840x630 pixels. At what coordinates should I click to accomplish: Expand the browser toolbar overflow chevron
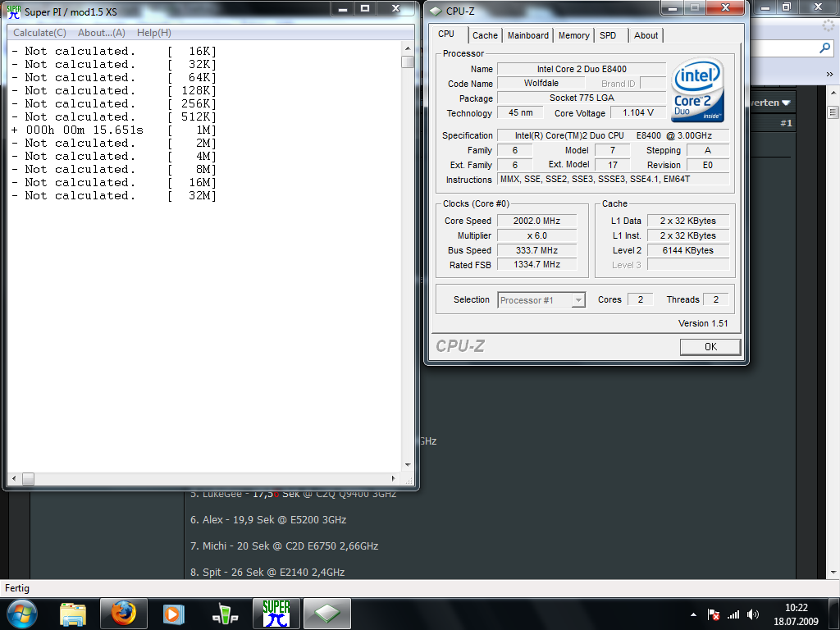[829, 75]
